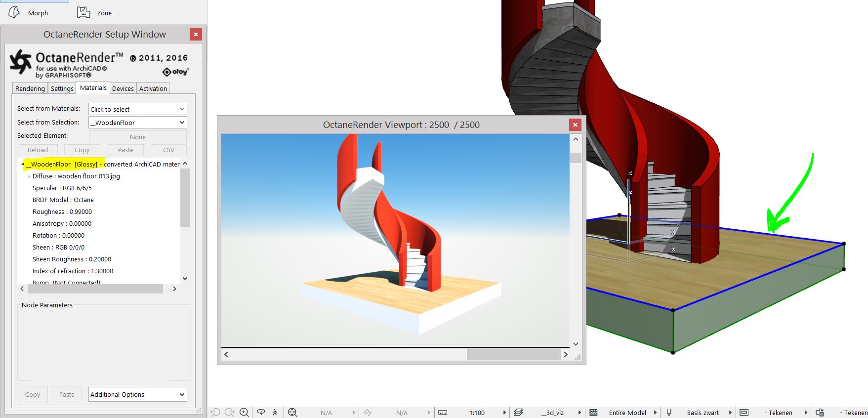
Task: Click the upper Copy button
Action: pos(82,150)
